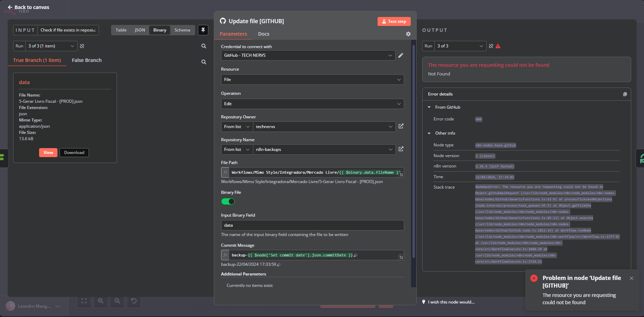The width and height of the screenshot is (644, 317).
Task: Open technervs repository owner dropdown
Action: coord(324,127)
